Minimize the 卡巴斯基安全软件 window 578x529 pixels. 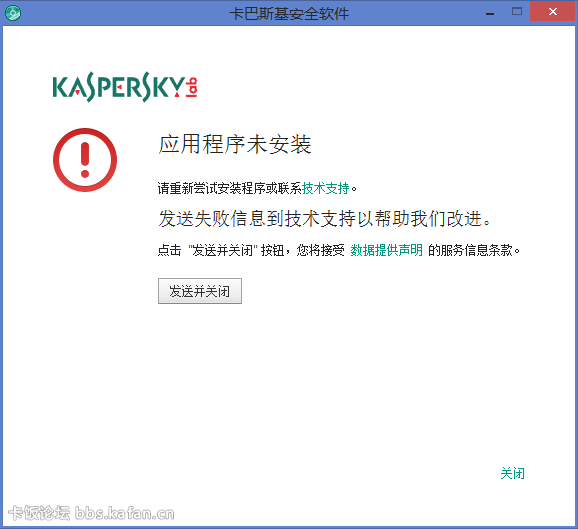[490, 13]
